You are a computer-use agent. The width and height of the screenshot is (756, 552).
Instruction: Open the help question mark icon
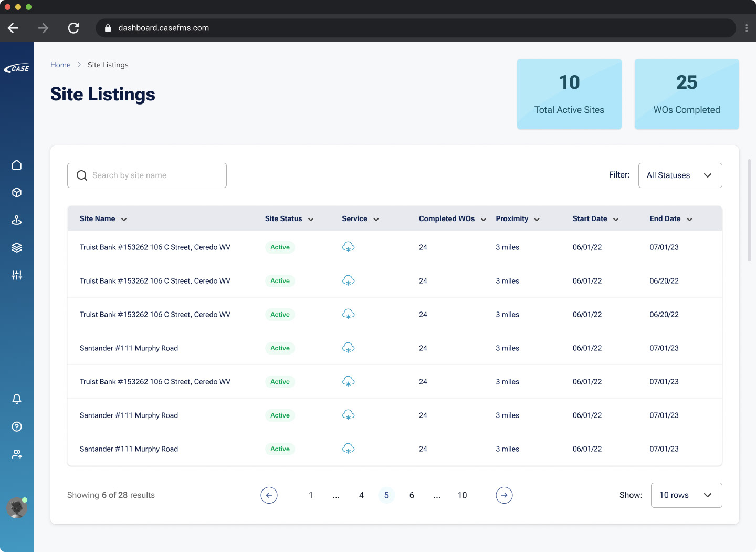[17, 426]
